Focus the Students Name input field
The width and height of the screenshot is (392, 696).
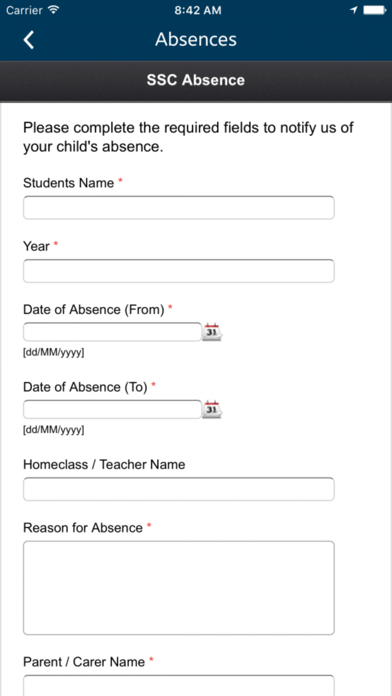tap(178, 208)
